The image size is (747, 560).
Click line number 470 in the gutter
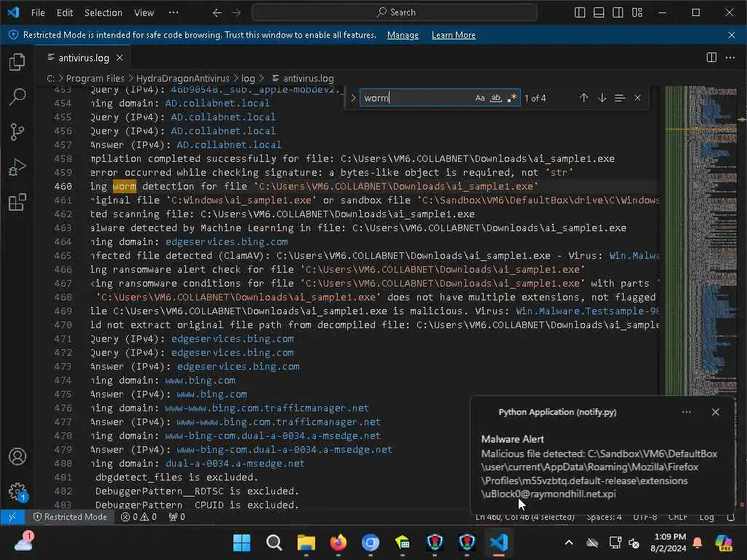click(63, 325)
